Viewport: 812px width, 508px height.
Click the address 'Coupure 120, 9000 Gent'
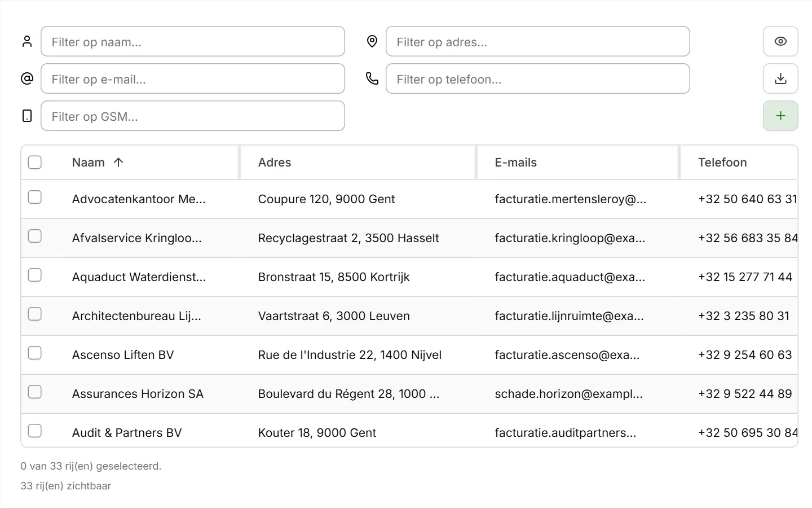(326, 199)
